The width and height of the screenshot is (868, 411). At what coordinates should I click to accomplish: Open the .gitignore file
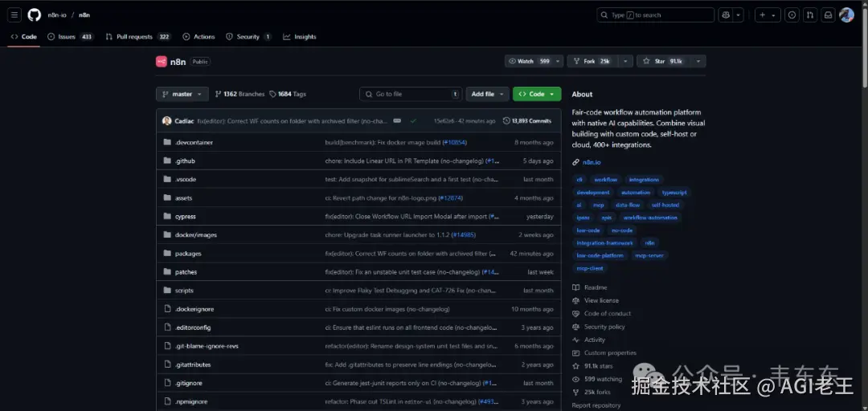click(x=189, y=383)
